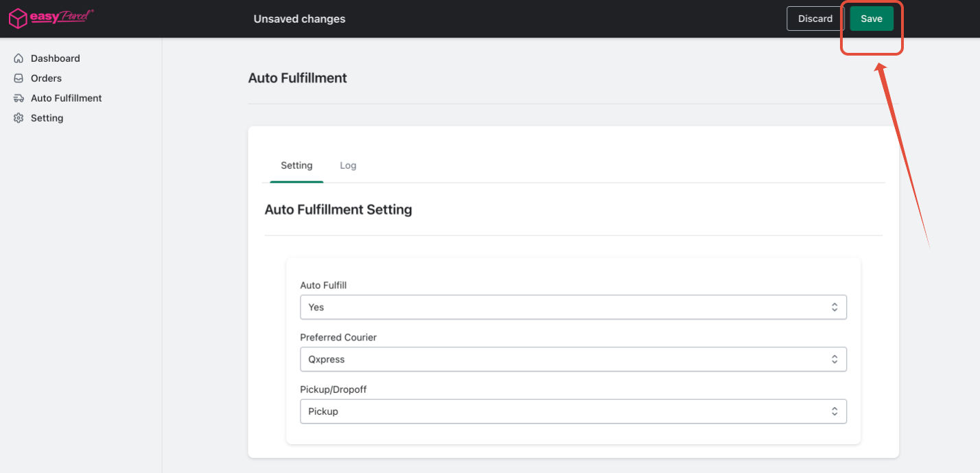Open Dashboard from the sidebar text
The height and width of the screenshot is (473, 980).
tap(55, 58)
